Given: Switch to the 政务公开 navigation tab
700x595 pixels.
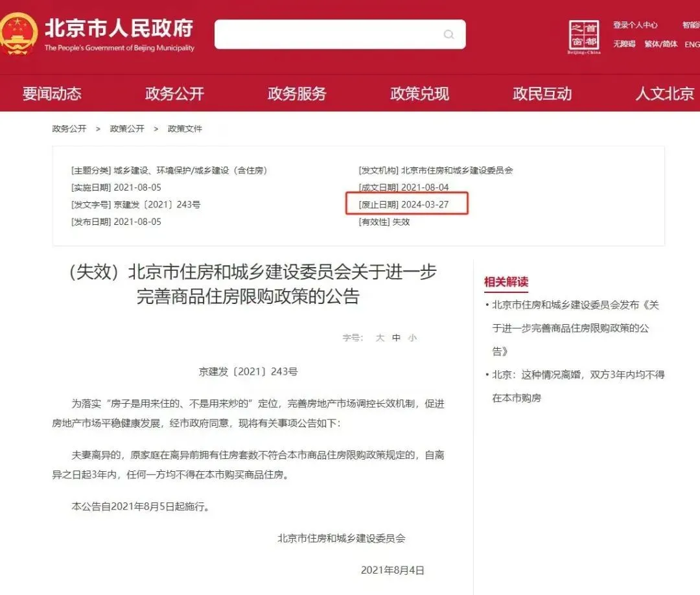Looking at the screenshot, I should click(174, 93).
